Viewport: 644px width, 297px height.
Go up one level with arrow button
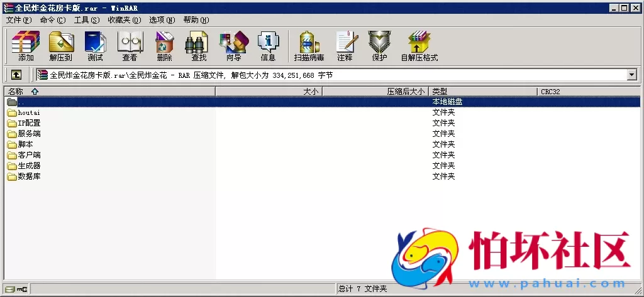click(16, 75)
